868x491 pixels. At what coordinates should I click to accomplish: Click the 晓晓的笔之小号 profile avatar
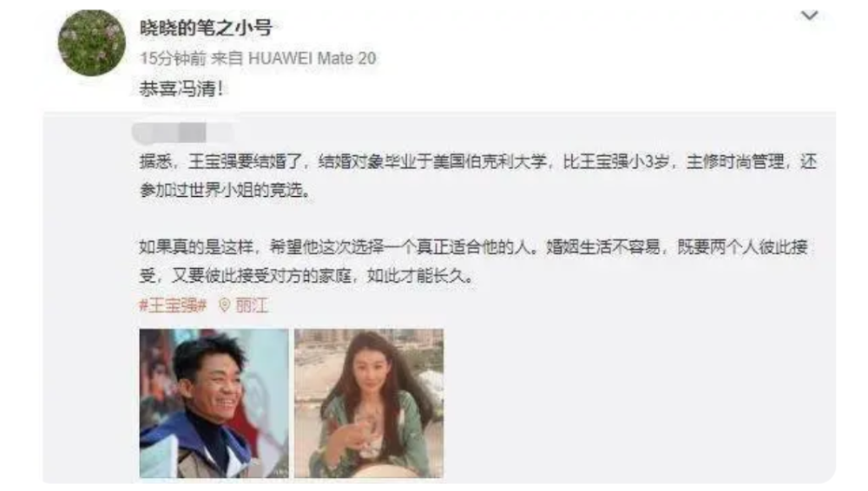click(92, 43)
